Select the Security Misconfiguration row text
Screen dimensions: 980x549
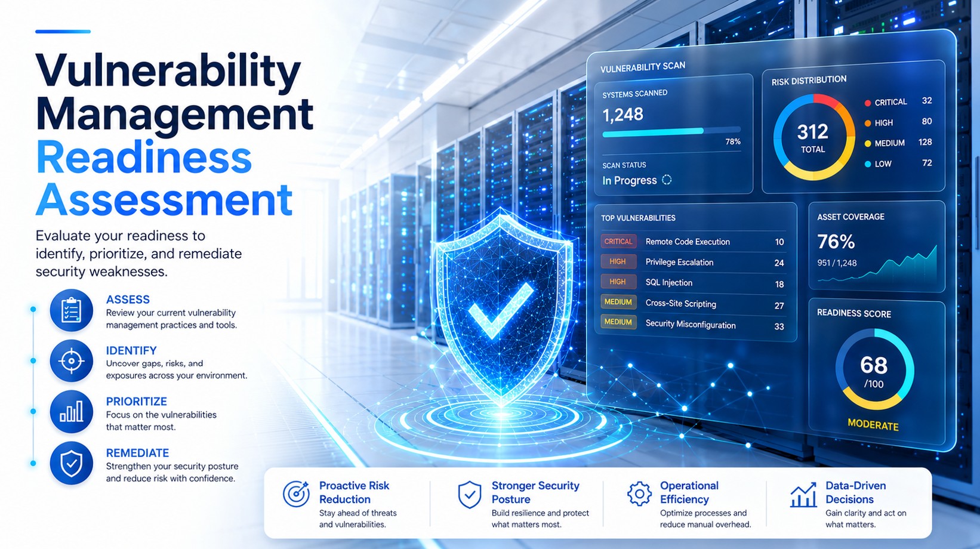point(691,325)
